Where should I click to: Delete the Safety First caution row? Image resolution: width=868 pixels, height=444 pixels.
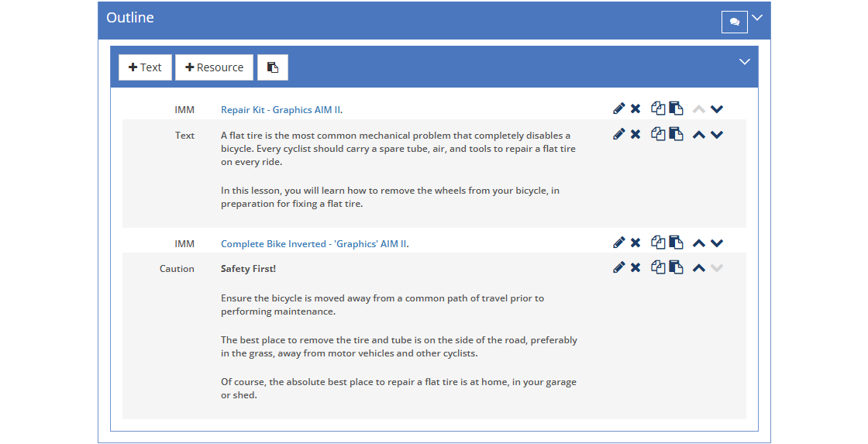pos(635,267)
